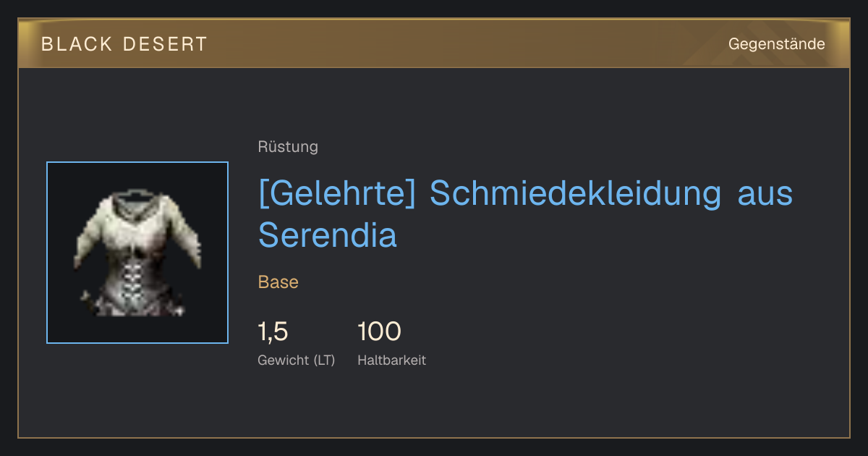This screenshot has height=456, width=868.
Task: Select the blue-bordered item image frame
Action: pyautogui.click(x=137, y=253)
